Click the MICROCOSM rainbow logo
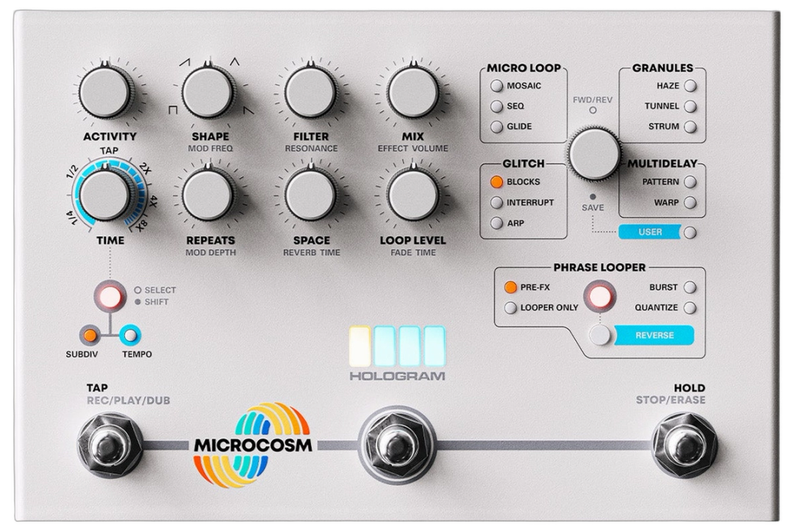This screenshot has height=532, width=794. 252,445
